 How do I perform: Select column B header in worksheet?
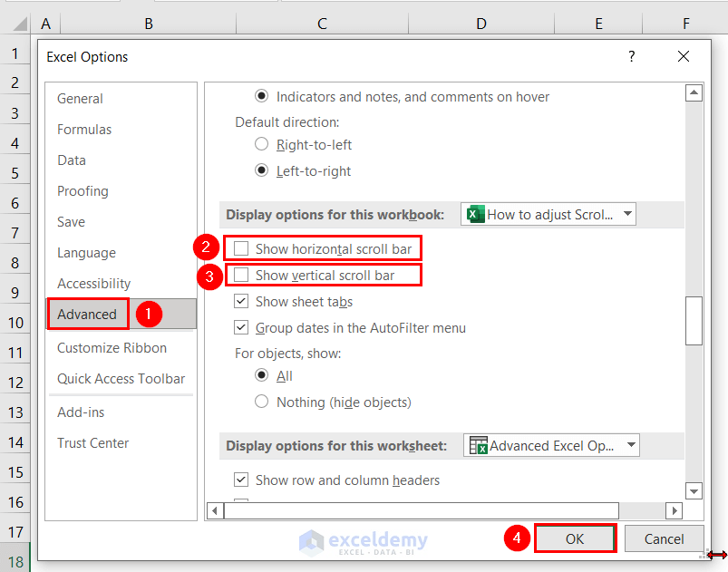(149, 24)
